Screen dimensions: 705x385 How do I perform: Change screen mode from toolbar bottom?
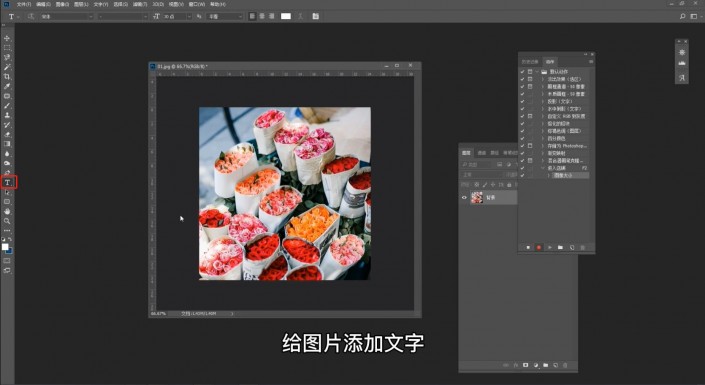pyautogui.click(x=7, y=270)
